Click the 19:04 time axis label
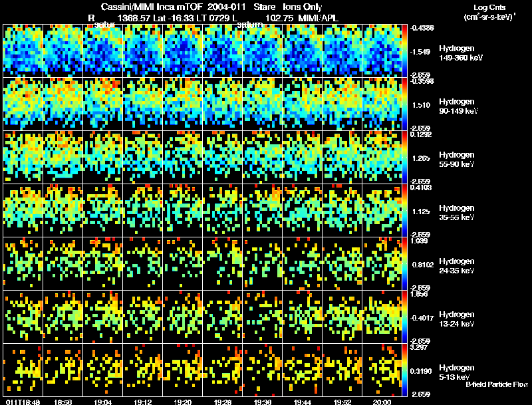This screenshot has height=405, width=532. [103, 402]
